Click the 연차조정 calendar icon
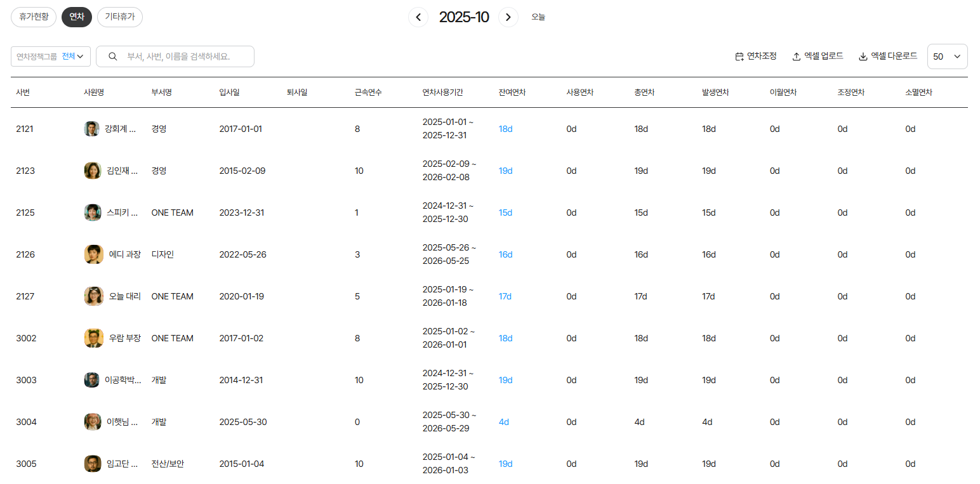This screenshot has width=980, height=484. (x=739, y=56)
